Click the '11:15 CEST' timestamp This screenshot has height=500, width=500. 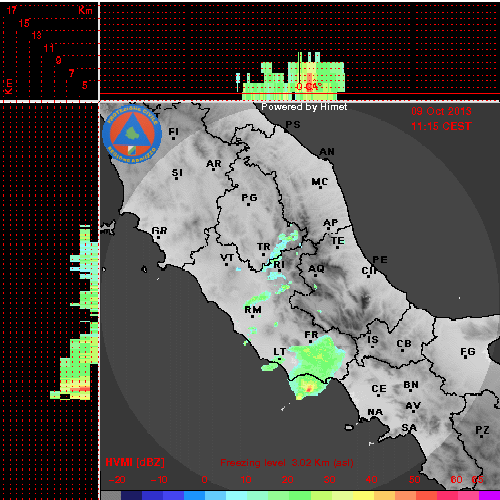coord(441,126)
